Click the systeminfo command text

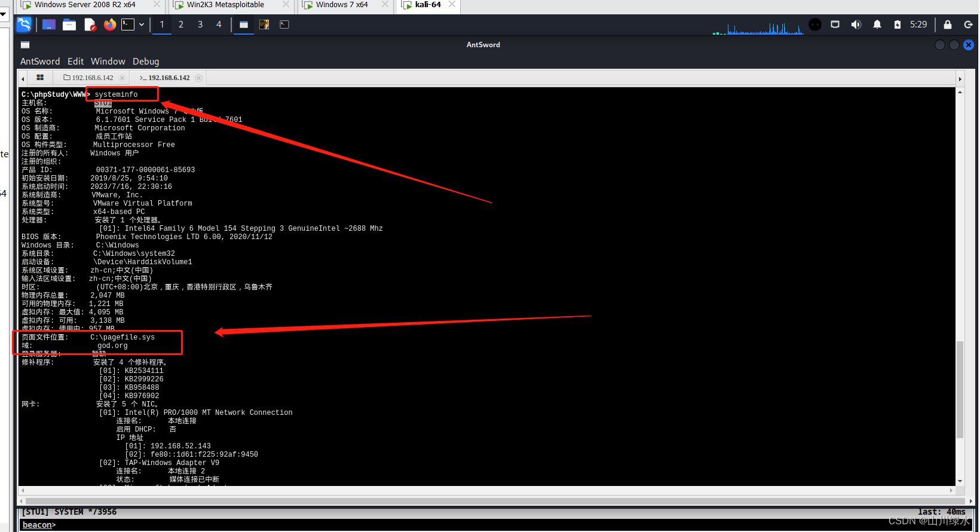tap(116, 94)
